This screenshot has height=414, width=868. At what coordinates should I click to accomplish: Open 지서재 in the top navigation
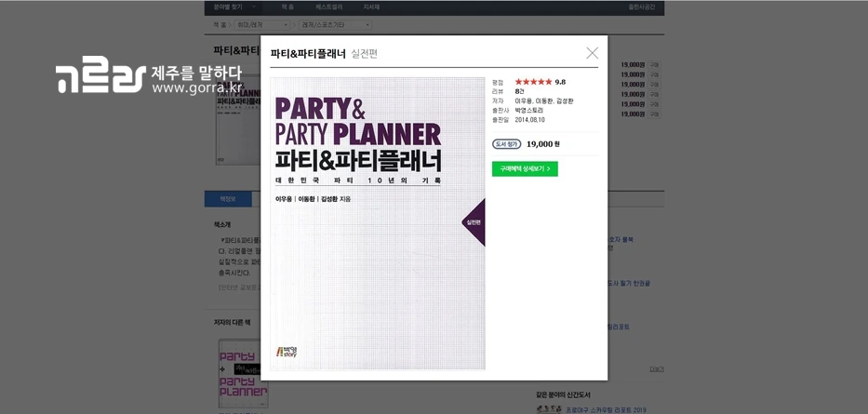[371, 7]
